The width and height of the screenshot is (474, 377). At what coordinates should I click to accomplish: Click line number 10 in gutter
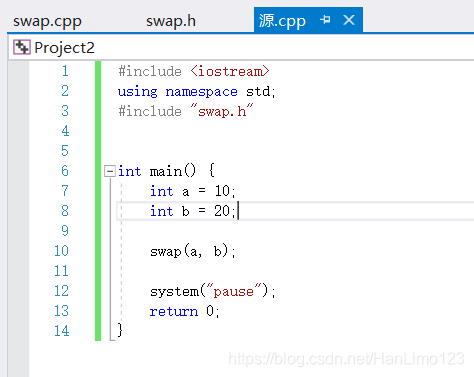pyautogui.click(x=61, y=251)
